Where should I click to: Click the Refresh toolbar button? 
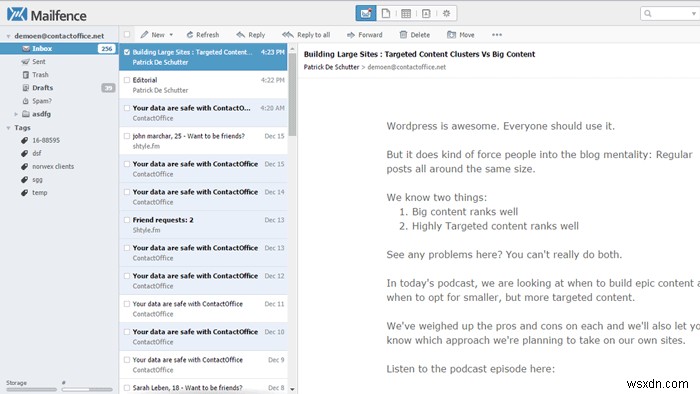203,35
